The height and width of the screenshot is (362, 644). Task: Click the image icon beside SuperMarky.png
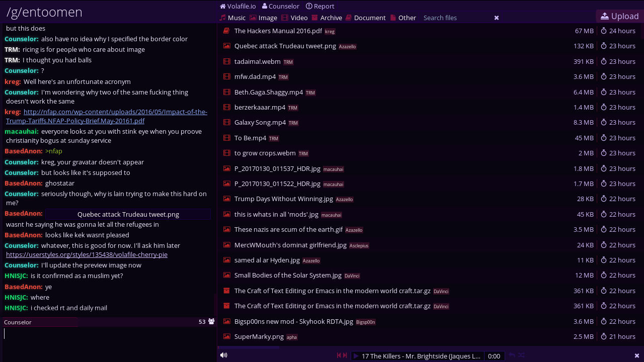coord(227,336)
